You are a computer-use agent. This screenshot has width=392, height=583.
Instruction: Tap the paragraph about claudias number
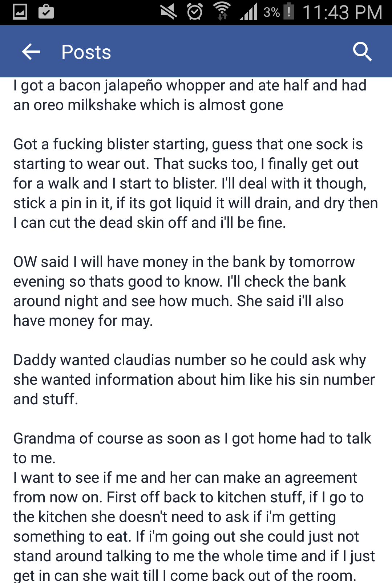(x=194, y=380)
